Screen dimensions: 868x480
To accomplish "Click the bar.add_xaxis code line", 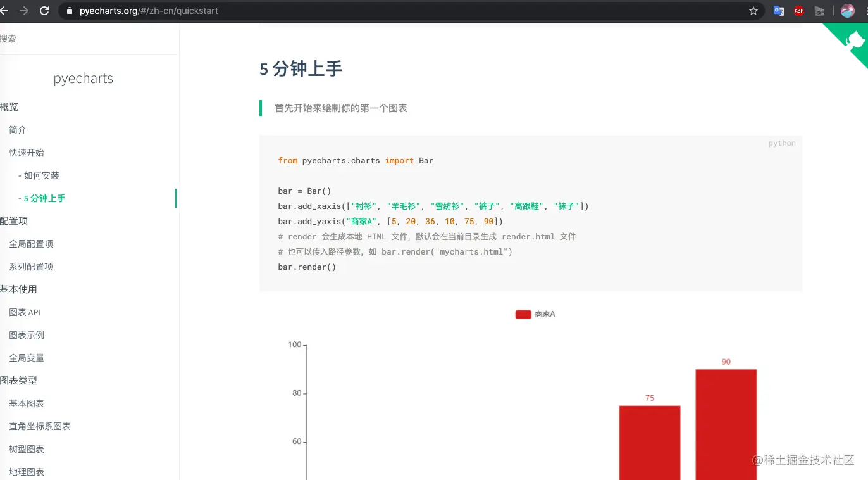I will [x=433, y=206].
